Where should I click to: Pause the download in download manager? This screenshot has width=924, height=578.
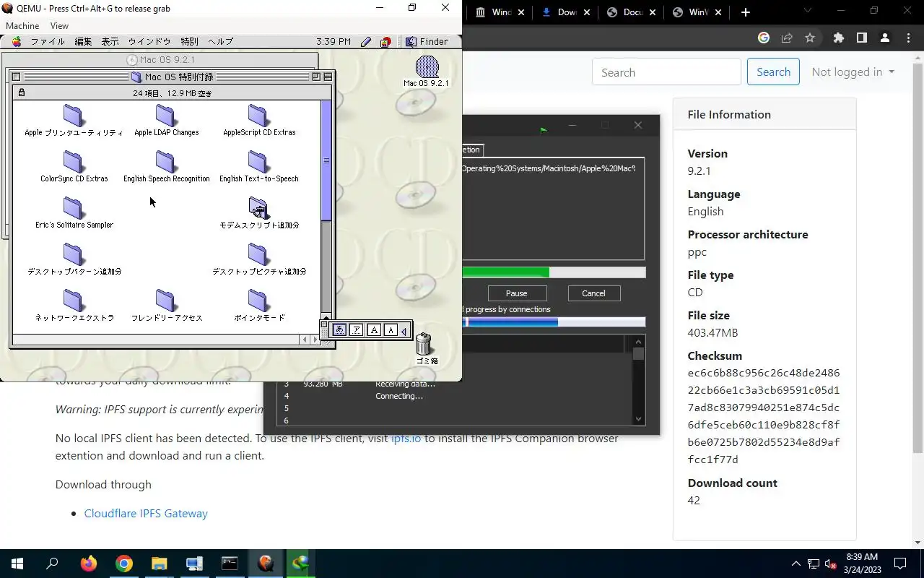(517, 293)
